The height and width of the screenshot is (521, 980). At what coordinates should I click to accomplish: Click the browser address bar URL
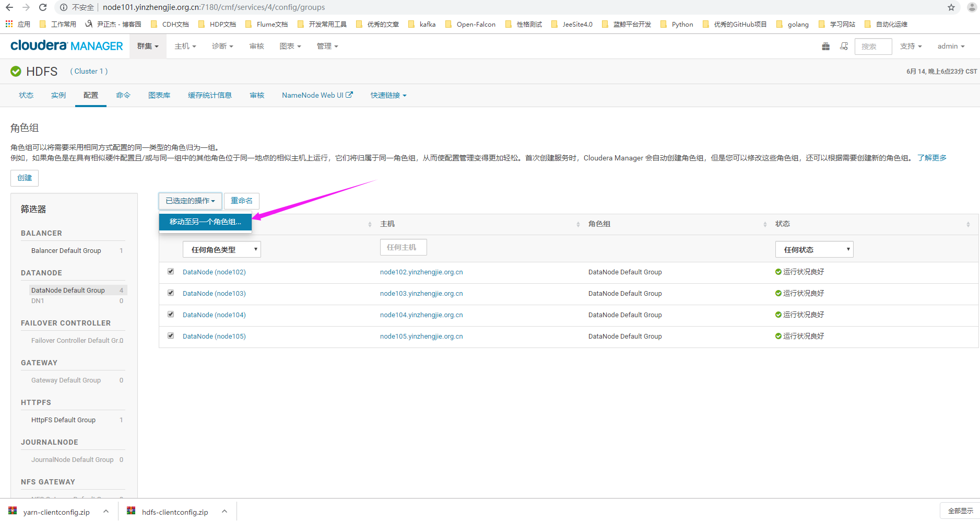coord(214,7)
